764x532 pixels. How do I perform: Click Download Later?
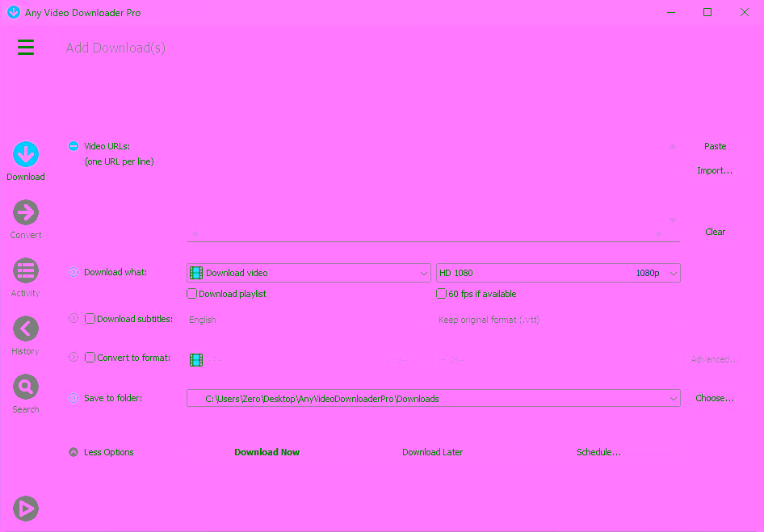(433, 452)
